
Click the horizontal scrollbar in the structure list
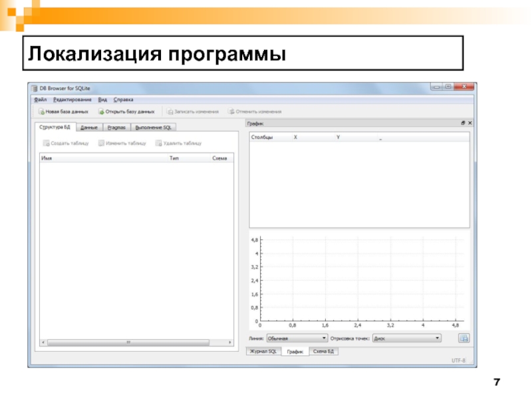(x=126, y=342)
